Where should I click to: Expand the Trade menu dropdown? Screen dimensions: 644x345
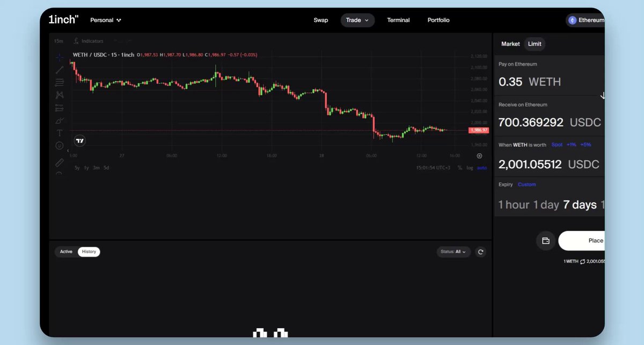coord(357,20)
